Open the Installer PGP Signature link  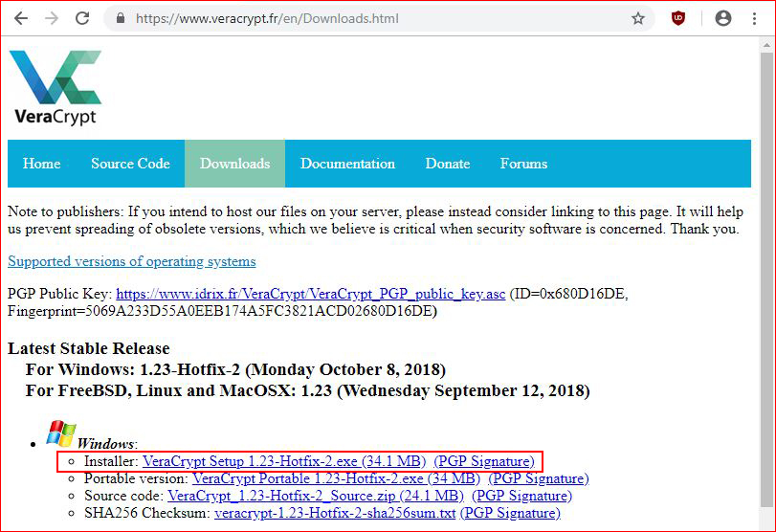[484, 461]
